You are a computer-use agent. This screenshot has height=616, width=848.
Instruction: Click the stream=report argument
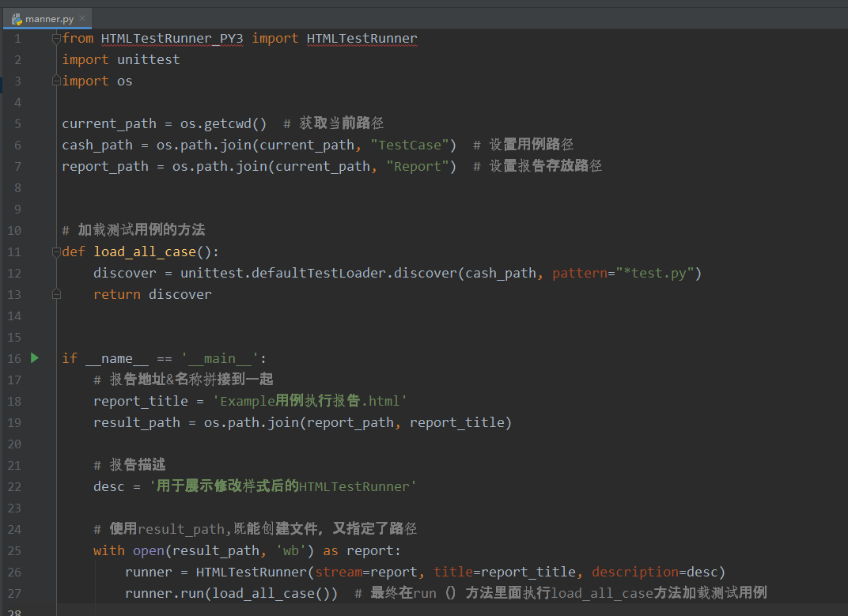366,572
